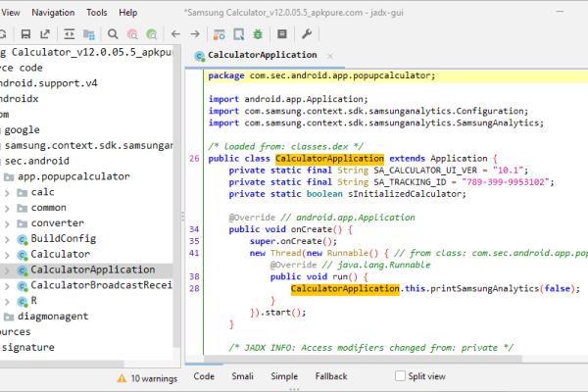The image size is (588, 392).
Task: Open preferences with the wrench icon
Action: point(307,34)
